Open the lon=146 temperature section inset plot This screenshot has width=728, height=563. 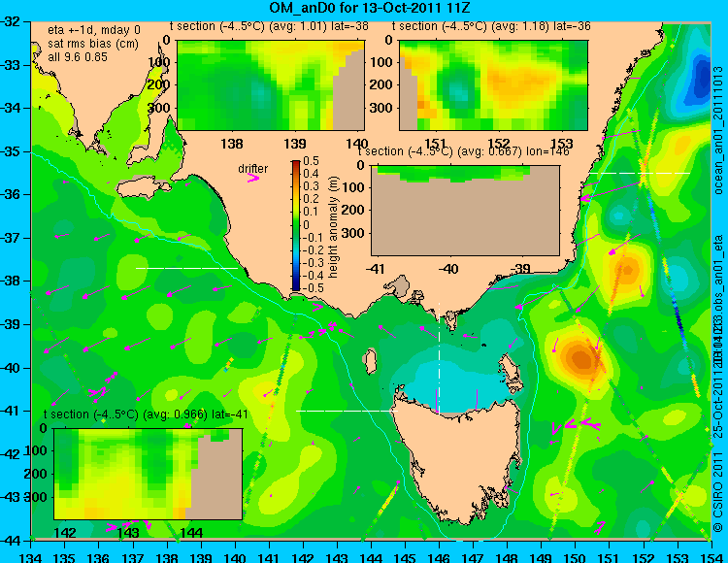pos(465,211)
